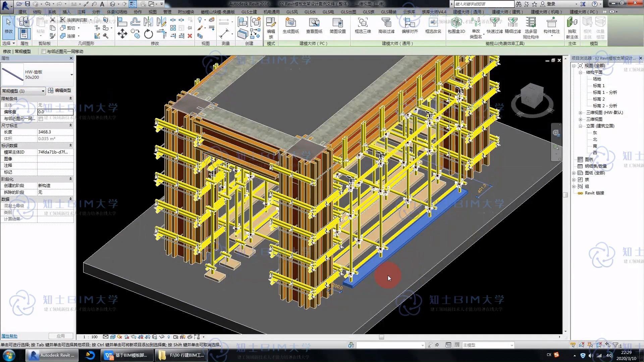Click the red delete X icon
Screen dimensions: 644x362
pyautogui.click(x=190, y=36)
